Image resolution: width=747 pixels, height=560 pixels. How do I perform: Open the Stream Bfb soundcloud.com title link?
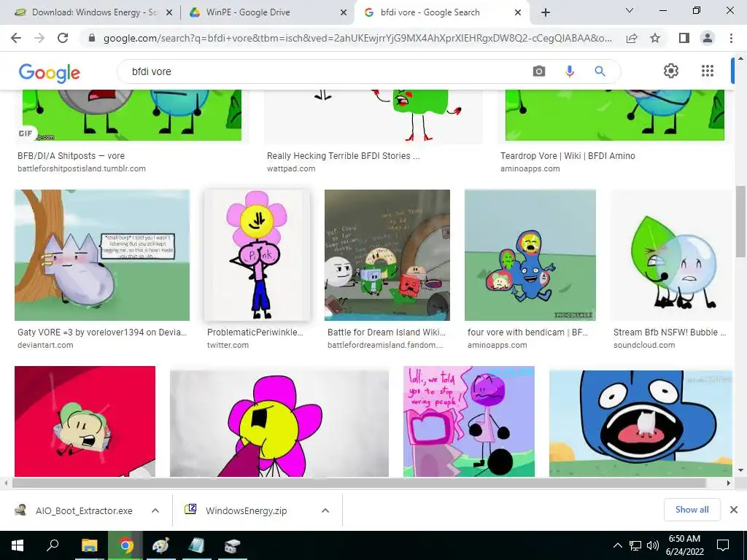(670, 332)
